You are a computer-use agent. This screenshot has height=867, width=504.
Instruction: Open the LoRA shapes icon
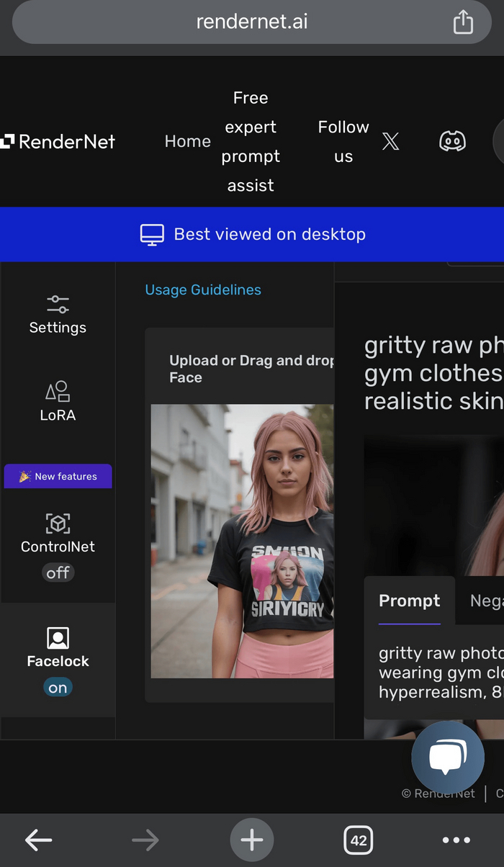pyautogui.click(x=58, y=392)
